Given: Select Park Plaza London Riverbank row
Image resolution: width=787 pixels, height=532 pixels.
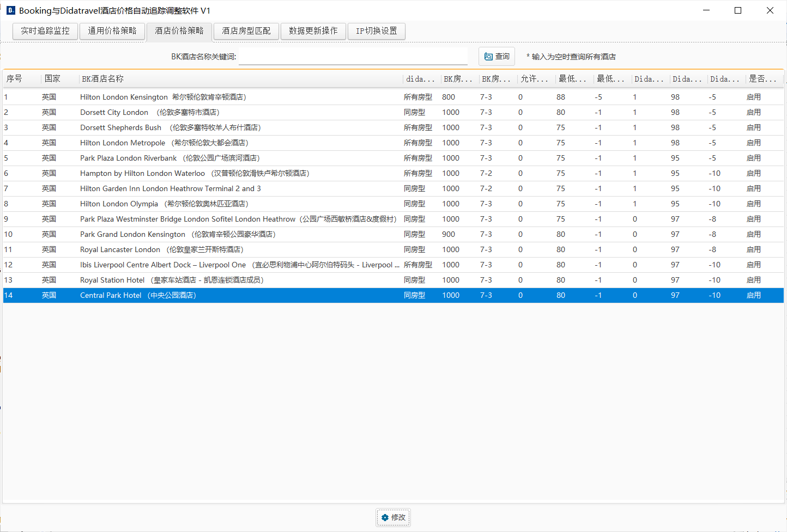Looking at the screenshot, I should [x=393, y=158].
